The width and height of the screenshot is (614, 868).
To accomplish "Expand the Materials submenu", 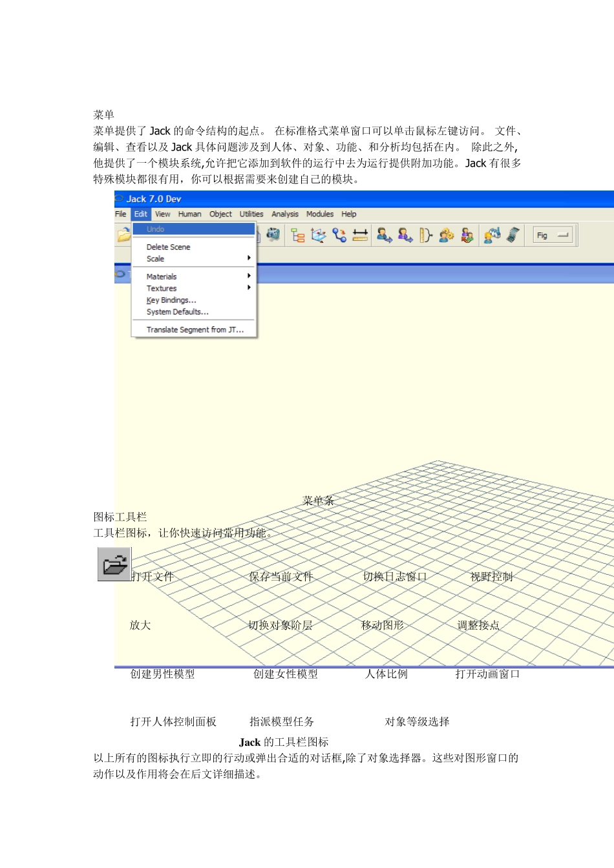I will 194,276.
